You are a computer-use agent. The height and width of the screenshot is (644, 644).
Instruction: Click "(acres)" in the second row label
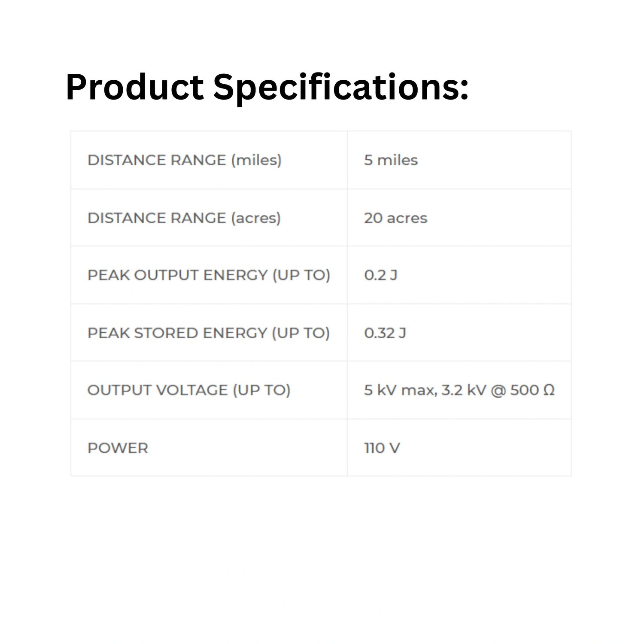(256, 218)
